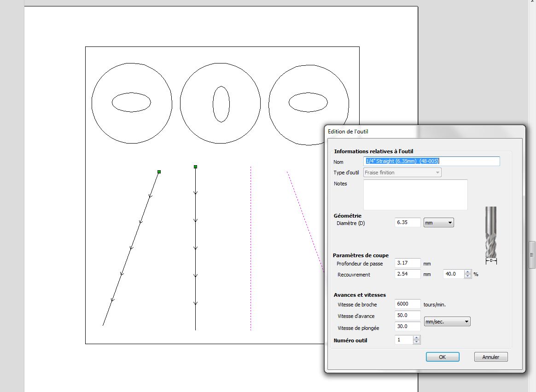Edit the Vitesse de broche field
Screen dimensions: 536x392
click(408, 304)
